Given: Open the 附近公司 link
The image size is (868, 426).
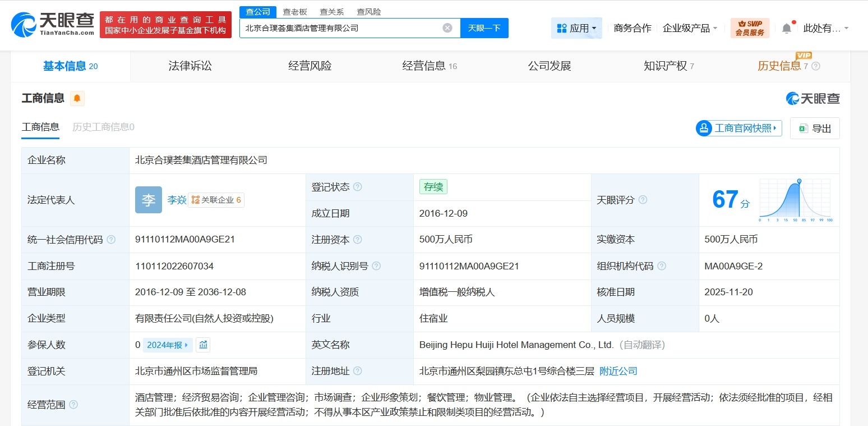Looking at the screenshot, I should coord(618,371).
